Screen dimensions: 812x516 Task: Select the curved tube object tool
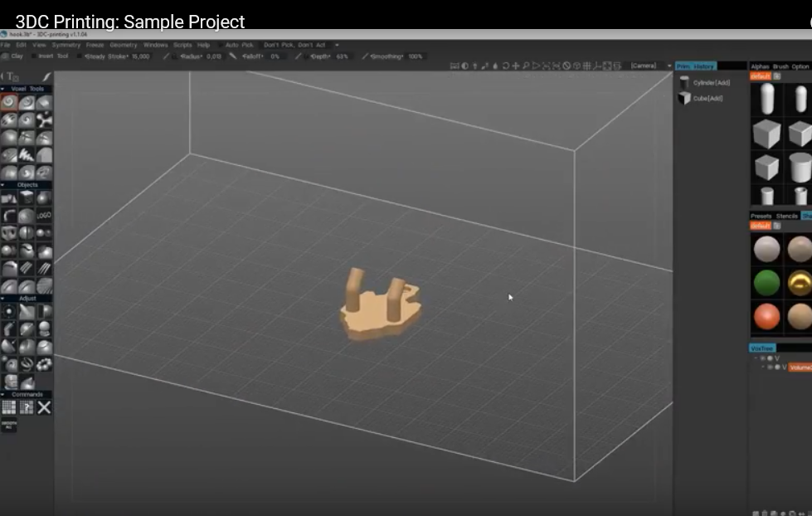9,215
